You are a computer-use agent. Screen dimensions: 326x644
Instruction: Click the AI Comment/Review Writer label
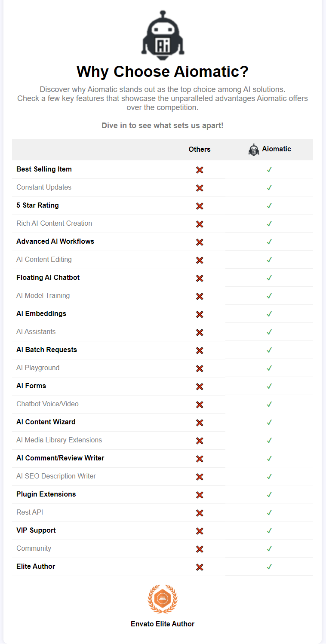pyautogui.click(x=60, y=458)
